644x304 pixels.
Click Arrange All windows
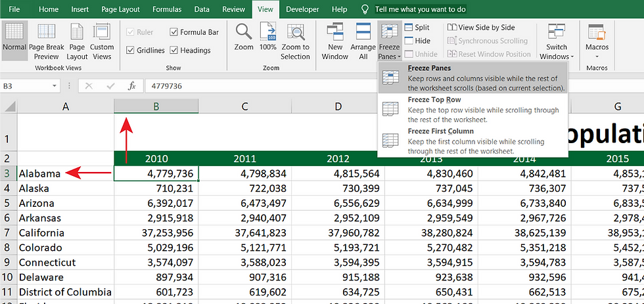[x=363, y=41]
